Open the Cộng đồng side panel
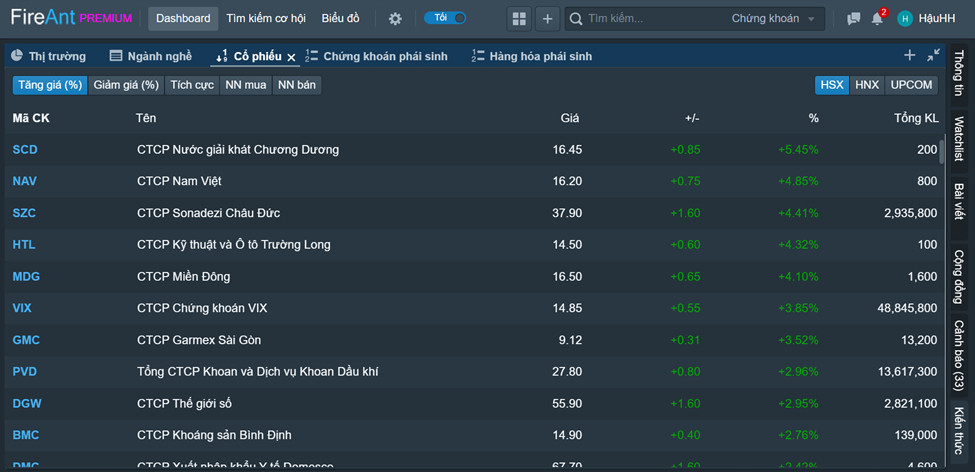The width and height of the screenshot is (975, 472). point(959,277)
